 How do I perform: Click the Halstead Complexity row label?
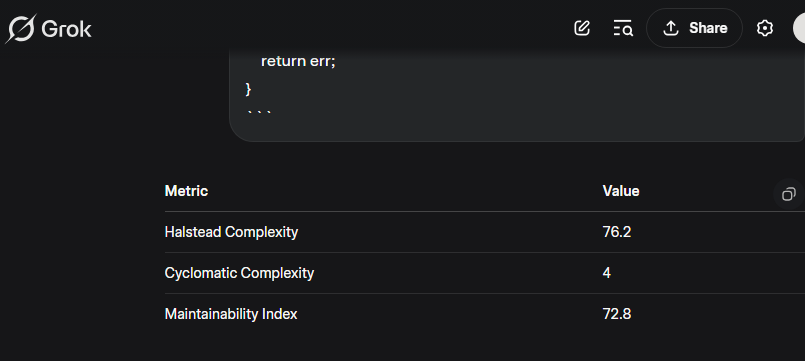(231, 232)
